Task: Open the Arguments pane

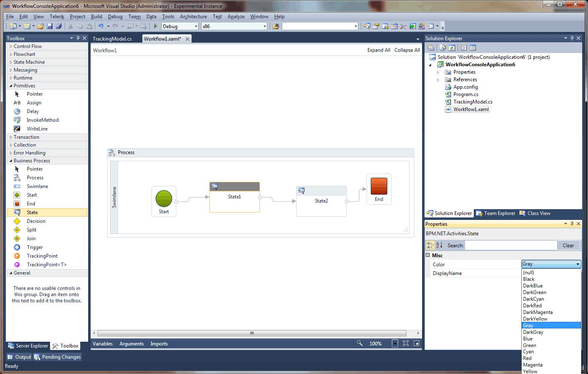Action: click(132, 344)
